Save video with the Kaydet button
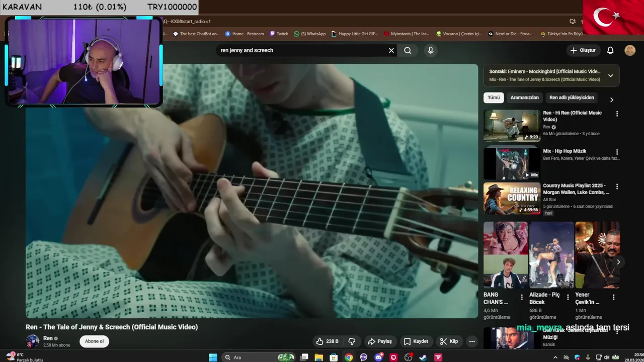The height and width of the screenshot is (362, 644). pyautogui.click(x=416, y=341)
